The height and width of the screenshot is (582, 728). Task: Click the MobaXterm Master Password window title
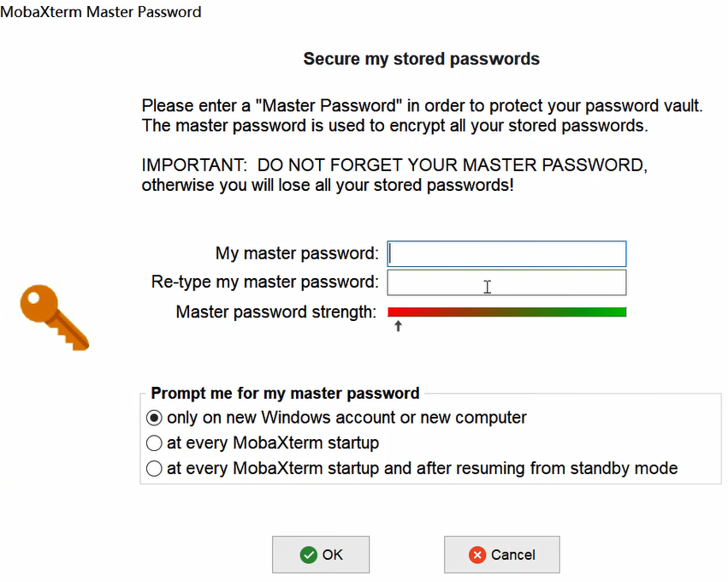click(101, 12)
